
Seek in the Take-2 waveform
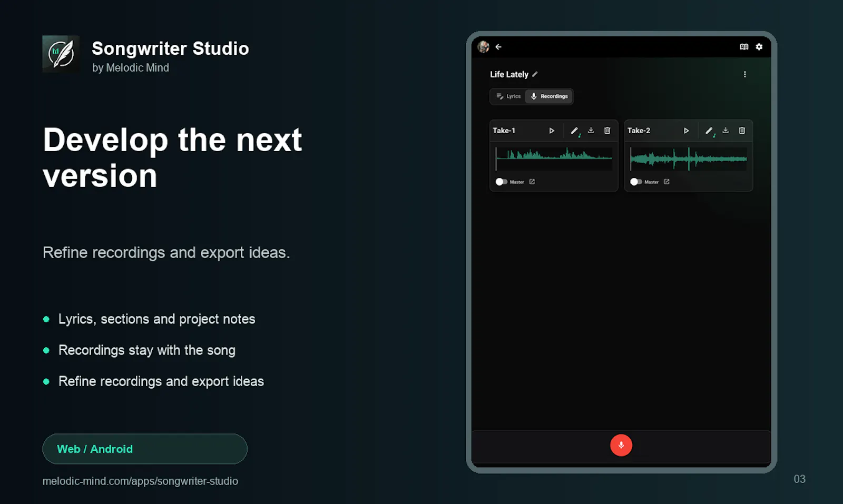689,159
